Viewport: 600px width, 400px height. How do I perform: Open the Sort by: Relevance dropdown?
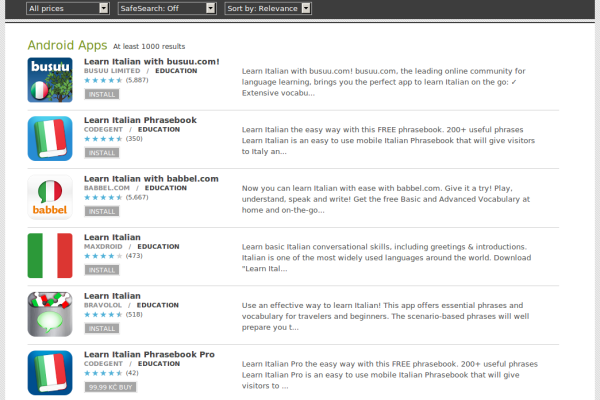[268, 8]
